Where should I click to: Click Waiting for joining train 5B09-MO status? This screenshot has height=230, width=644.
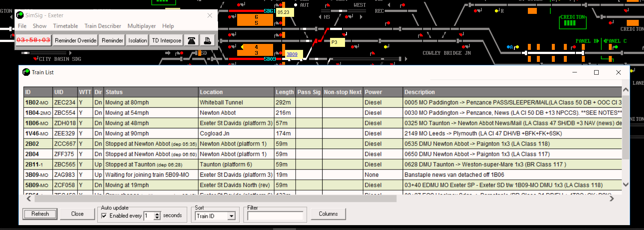point(151,174)
